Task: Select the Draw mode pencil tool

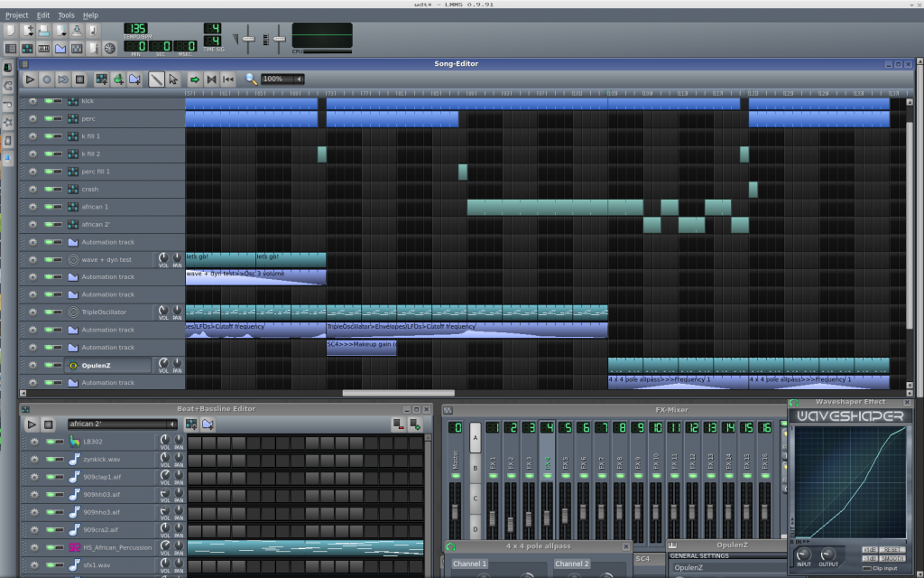Action: [156, 79]
